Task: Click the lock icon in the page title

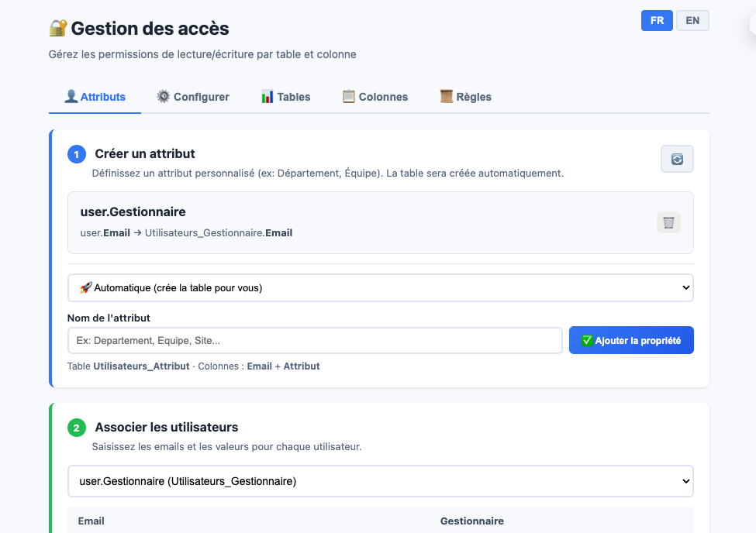Action: point(55,28)
